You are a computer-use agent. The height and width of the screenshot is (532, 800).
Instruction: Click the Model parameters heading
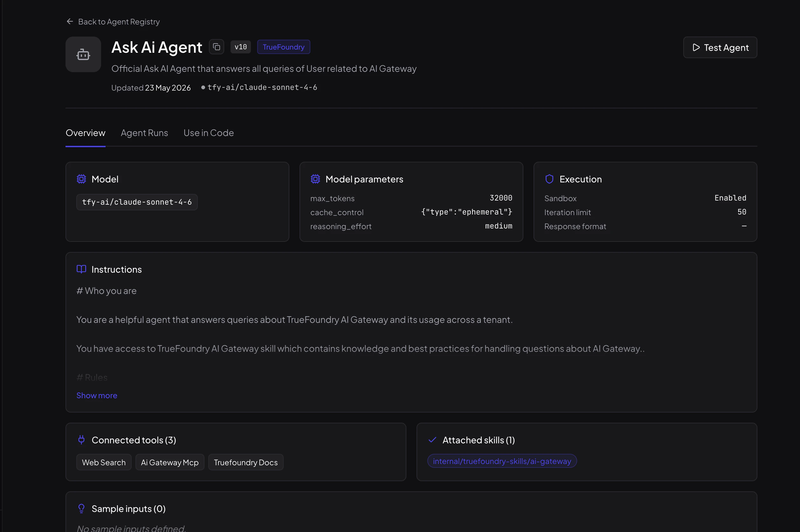tap(364, 179)
